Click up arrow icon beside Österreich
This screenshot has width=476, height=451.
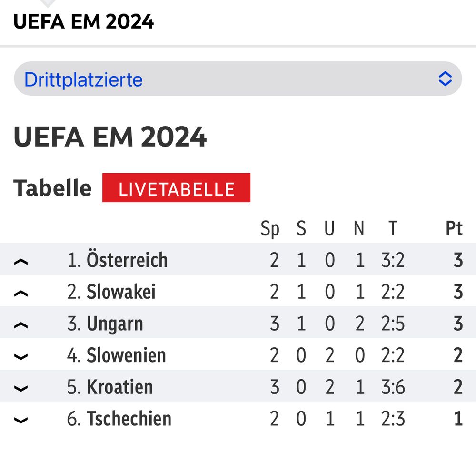21,261
